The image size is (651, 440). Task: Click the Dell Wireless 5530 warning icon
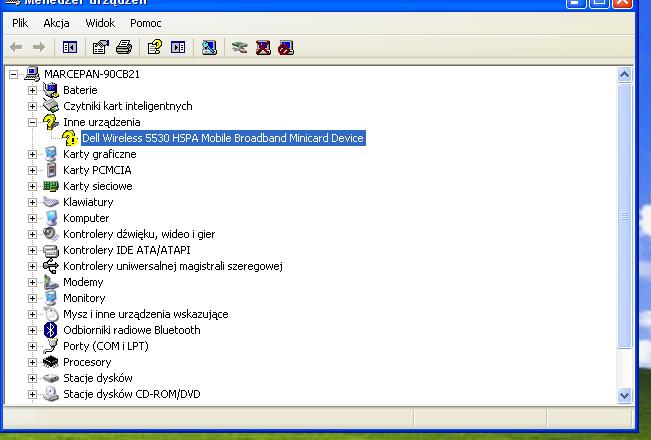(70, 138)
